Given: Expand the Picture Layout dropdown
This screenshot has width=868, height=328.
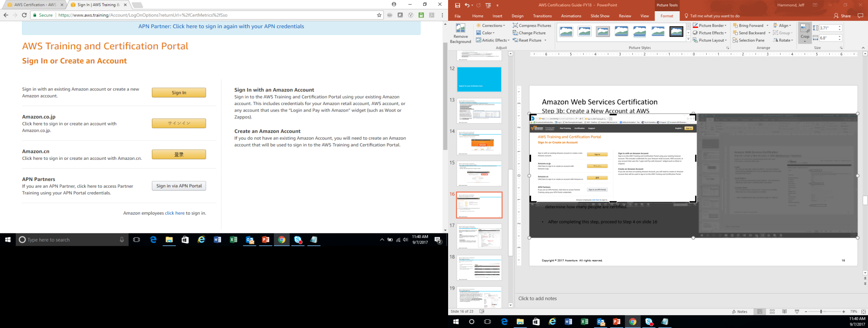Looking at the screenshot, I should click(x=710, y=40).
